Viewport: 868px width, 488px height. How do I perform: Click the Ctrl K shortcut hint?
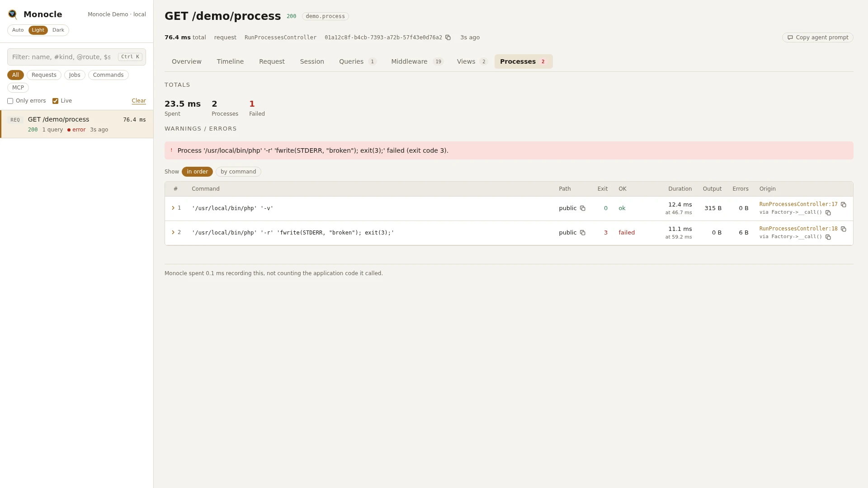[x=130, y=57]
